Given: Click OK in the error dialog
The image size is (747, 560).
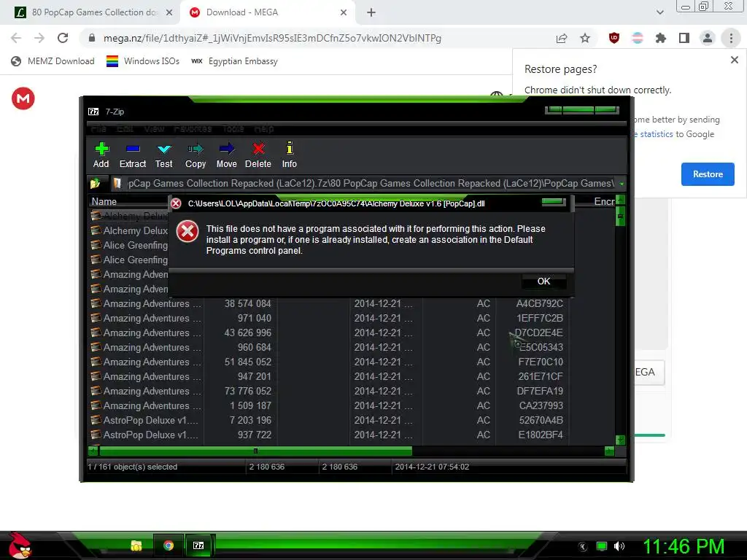Looking at the screenshot, I should (543, 281).
